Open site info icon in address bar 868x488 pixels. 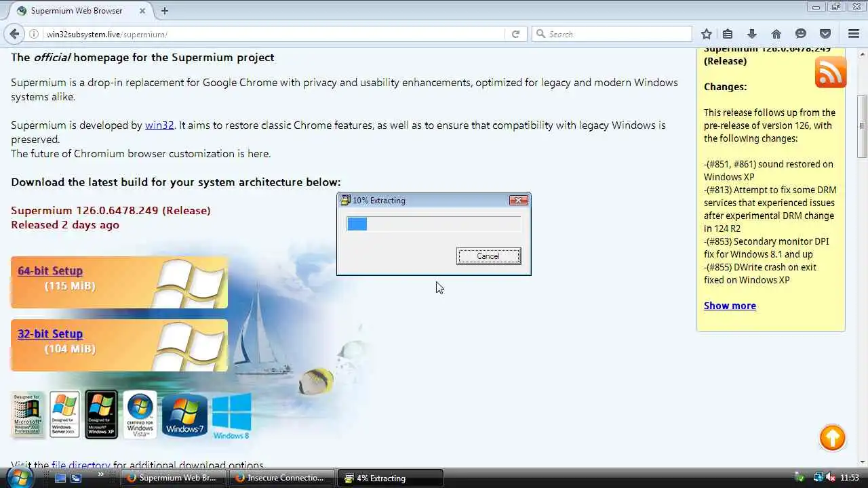pyautogui.click(x=34, y=34)
